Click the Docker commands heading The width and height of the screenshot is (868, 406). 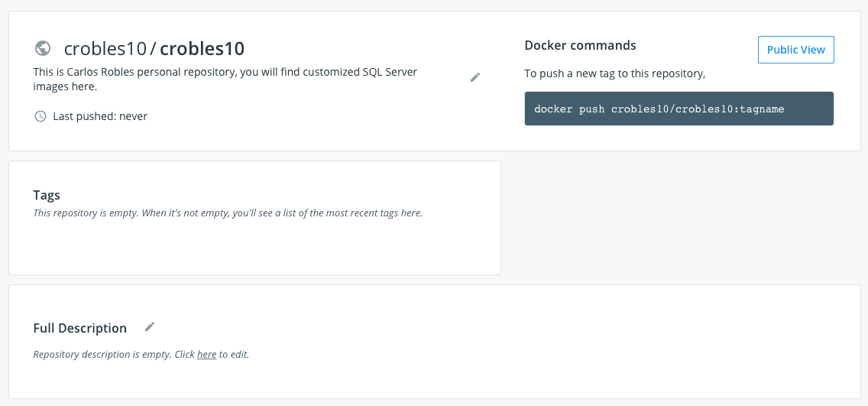[x=580, y=45]
